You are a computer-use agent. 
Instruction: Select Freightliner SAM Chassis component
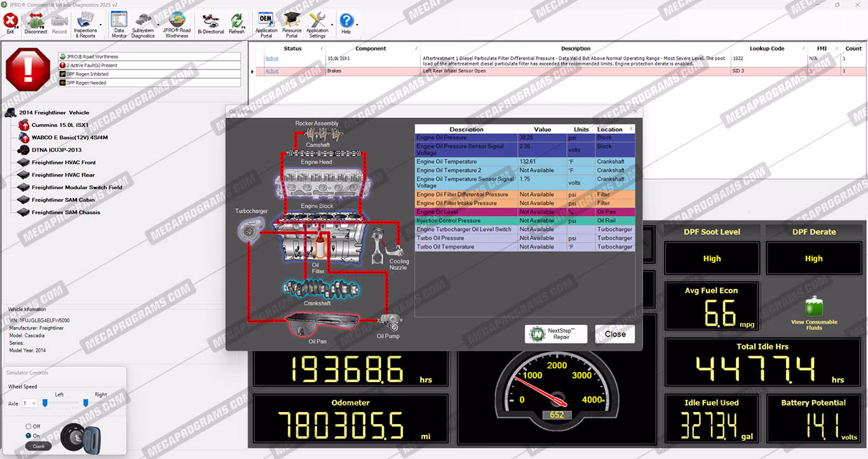click(66, 212)
